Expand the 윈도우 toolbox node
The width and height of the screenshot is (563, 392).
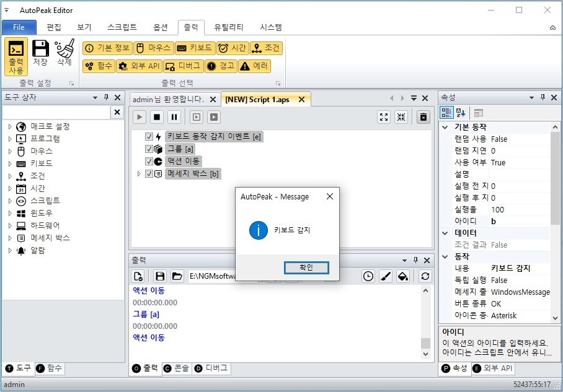(10, 213)
